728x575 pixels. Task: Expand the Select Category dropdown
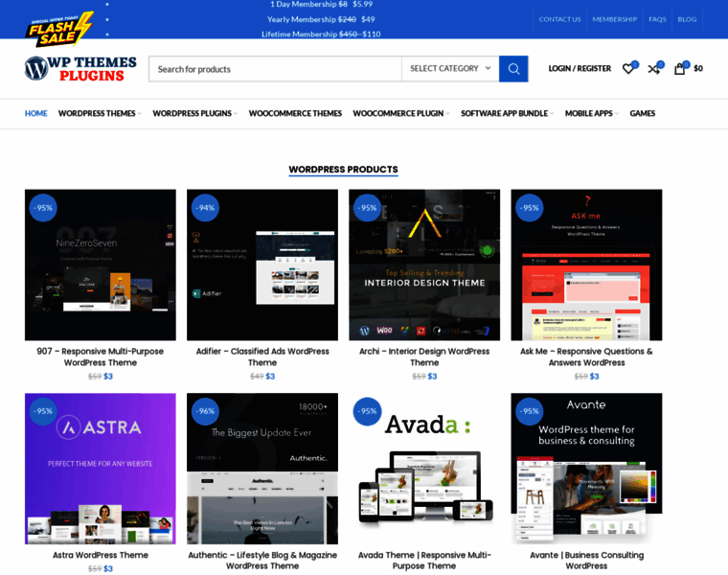click(450, 69)
